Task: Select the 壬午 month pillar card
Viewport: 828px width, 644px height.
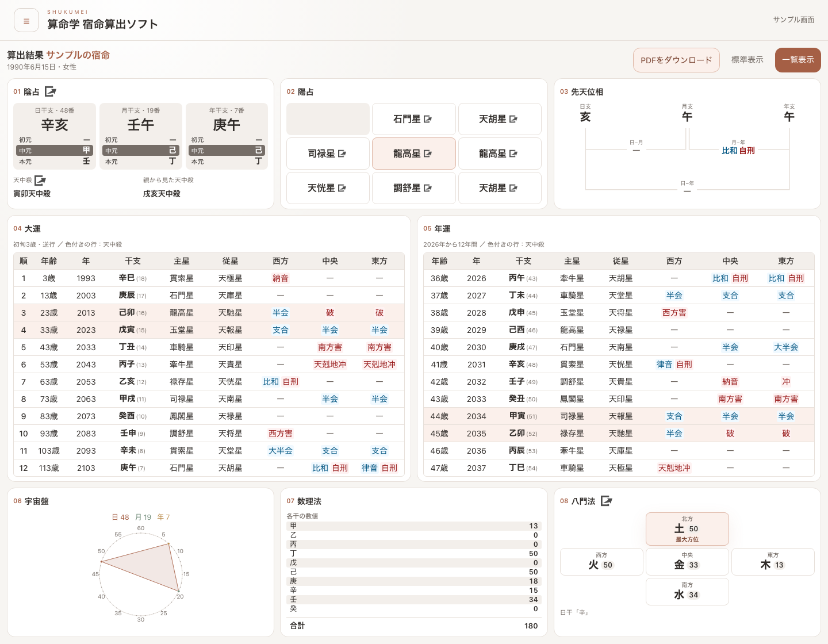Action: (141, 136)
